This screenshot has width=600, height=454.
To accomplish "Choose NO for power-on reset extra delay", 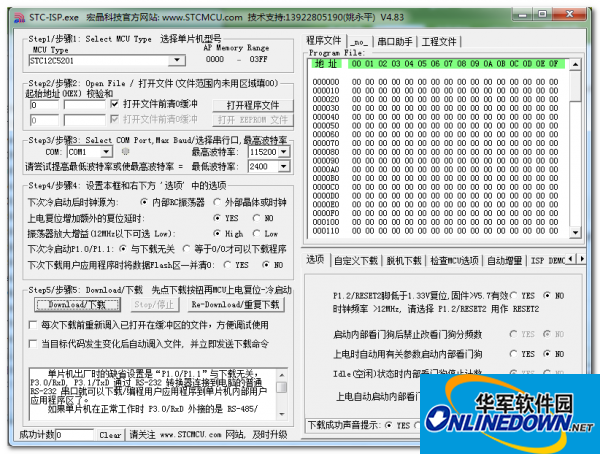I will 256,218.
